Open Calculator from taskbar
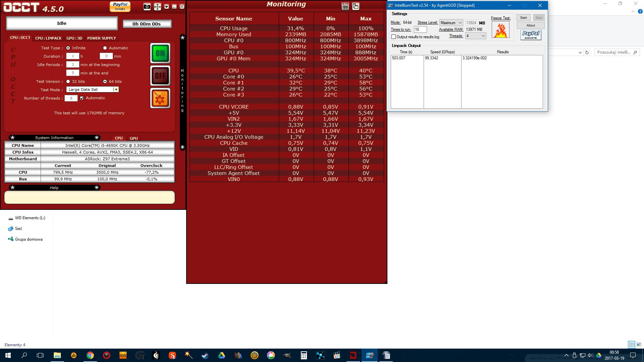 tap(304, 355)
